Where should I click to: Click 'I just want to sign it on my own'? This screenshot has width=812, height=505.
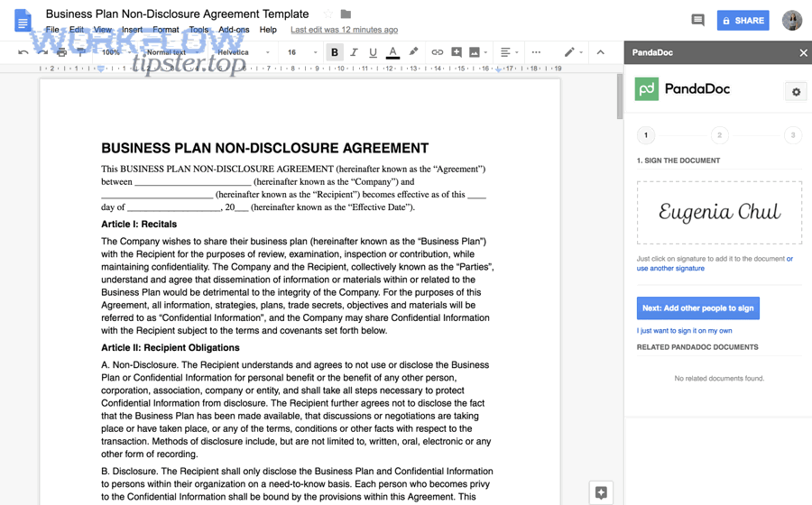(684, 331)
